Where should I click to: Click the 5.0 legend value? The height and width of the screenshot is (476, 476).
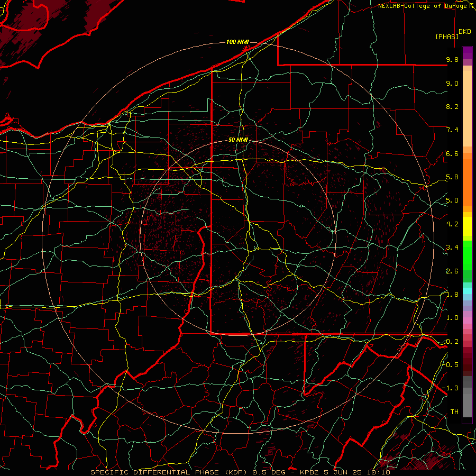point(452,200)
